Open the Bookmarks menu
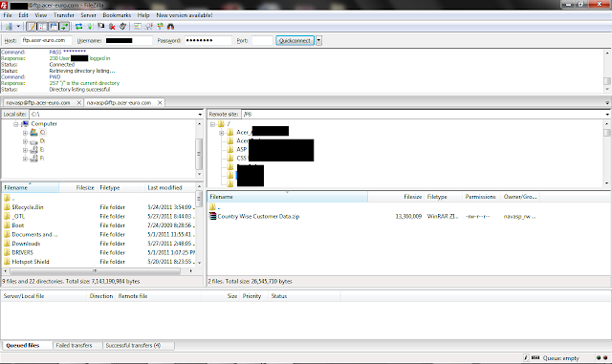 pos(117,15)
